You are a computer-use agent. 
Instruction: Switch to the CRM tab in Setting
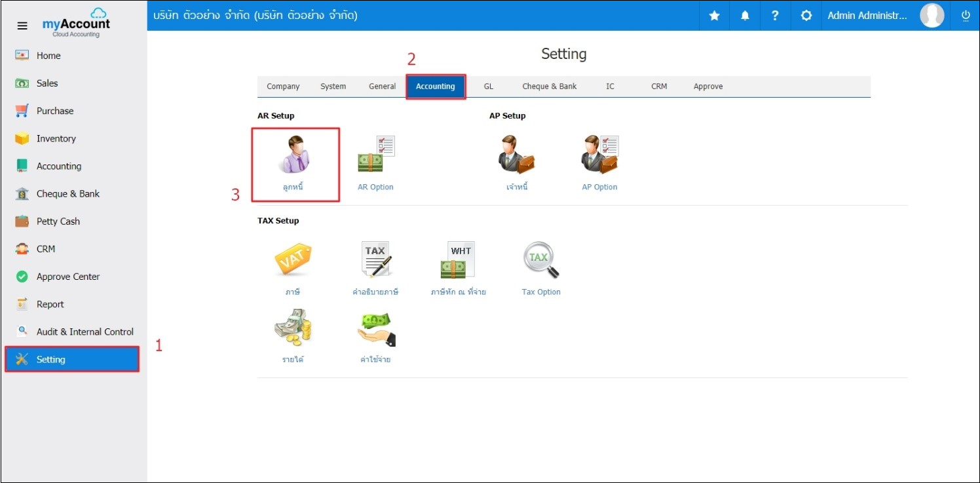coord(659,87)
